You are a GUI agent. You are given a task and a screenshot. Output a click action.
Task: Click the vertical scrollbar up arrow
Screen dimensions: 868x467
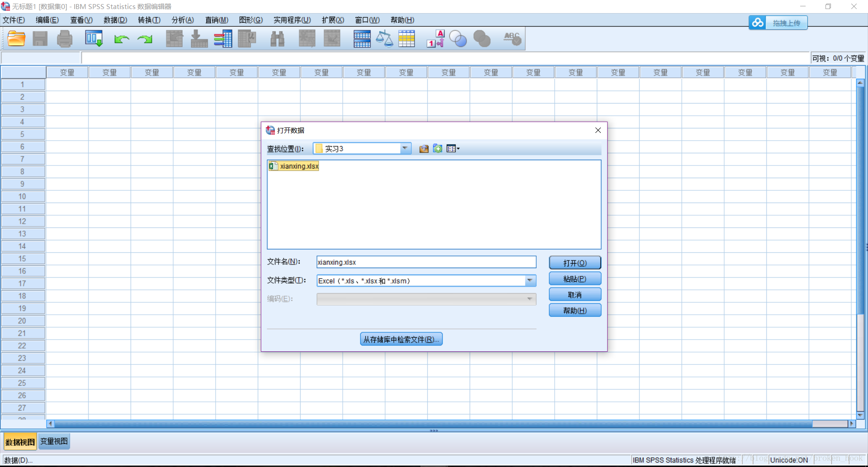pyautogui.click(x=860, y=83)
